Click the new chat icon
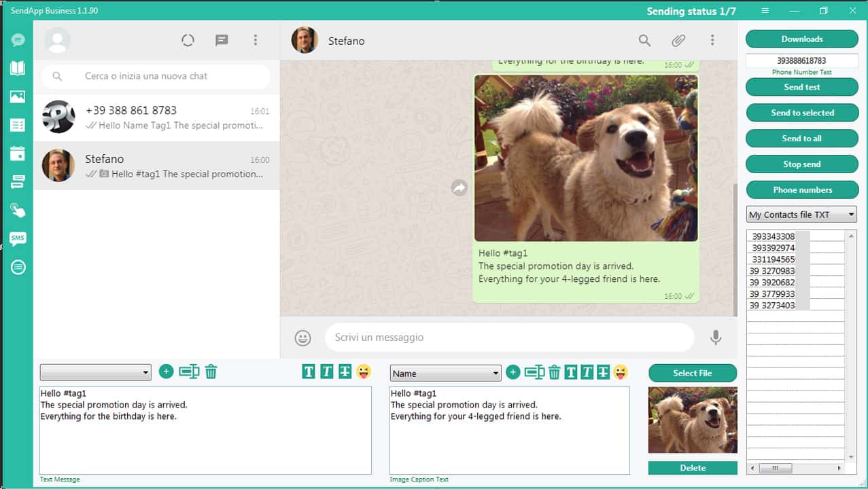The image size is (868, 489). [222, 41]
